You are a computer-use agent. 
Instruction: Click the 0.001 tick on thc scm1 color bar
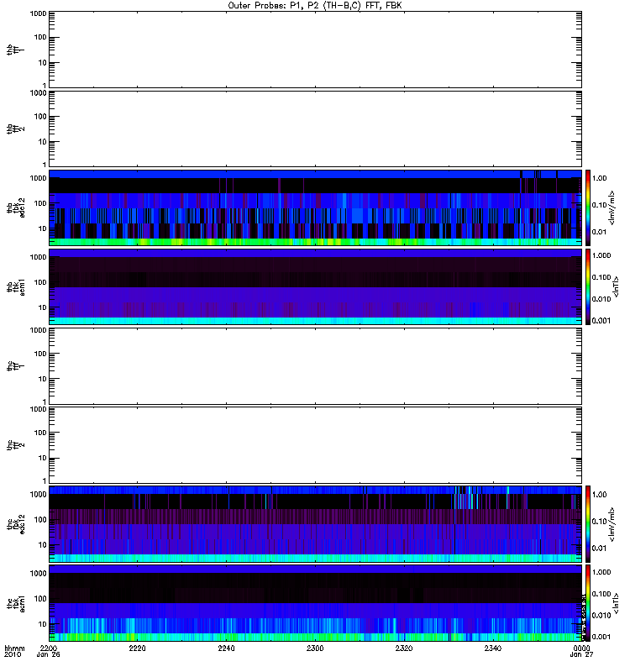click(x=601, y=637)
